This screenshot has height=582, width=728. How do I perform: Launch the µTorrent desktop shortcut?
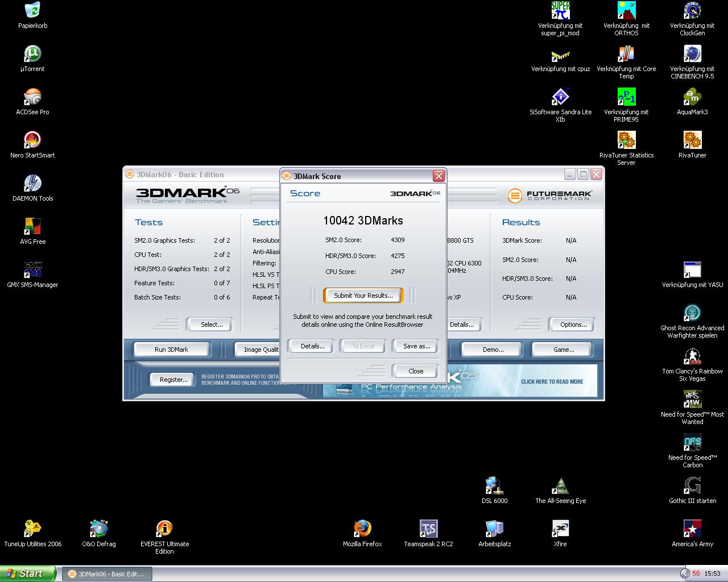(32, 54)
